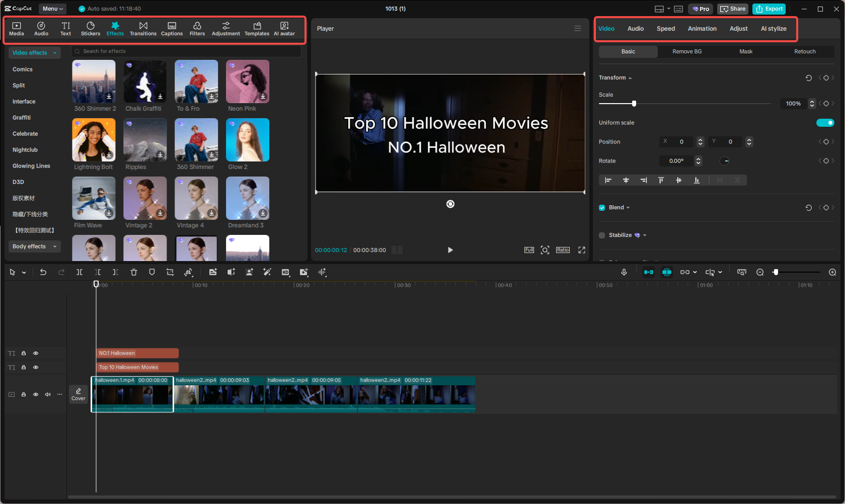Click the magic wand auto-enhance icon

coord(267,272)
